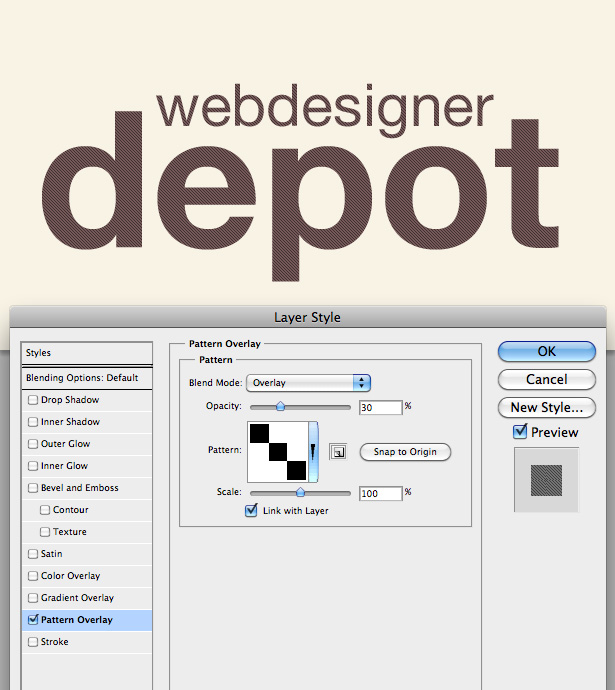Click the New Style button

(547, 407)
